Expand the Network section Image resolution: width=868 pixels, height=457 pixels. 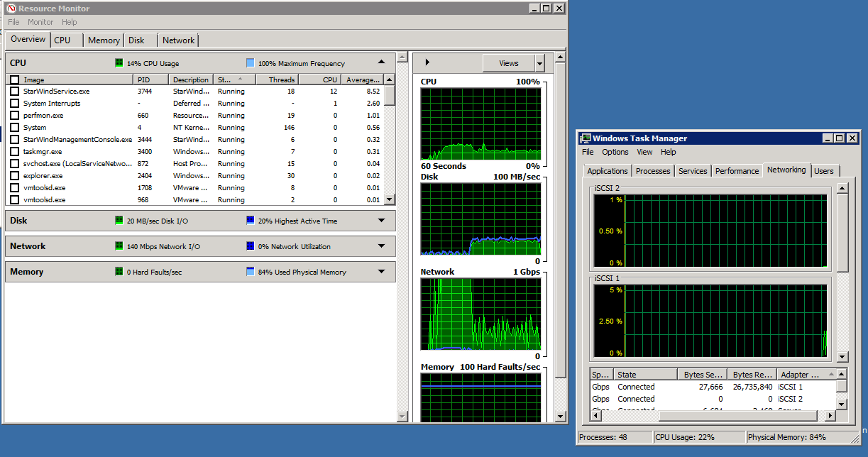(x=381, y=246)
